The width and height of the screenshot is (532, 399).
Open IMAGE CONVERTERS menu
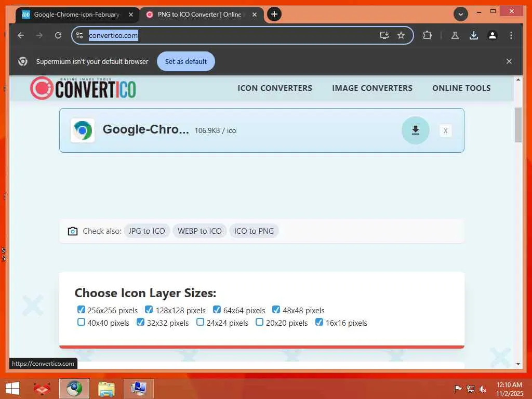(x=372, y=88)
